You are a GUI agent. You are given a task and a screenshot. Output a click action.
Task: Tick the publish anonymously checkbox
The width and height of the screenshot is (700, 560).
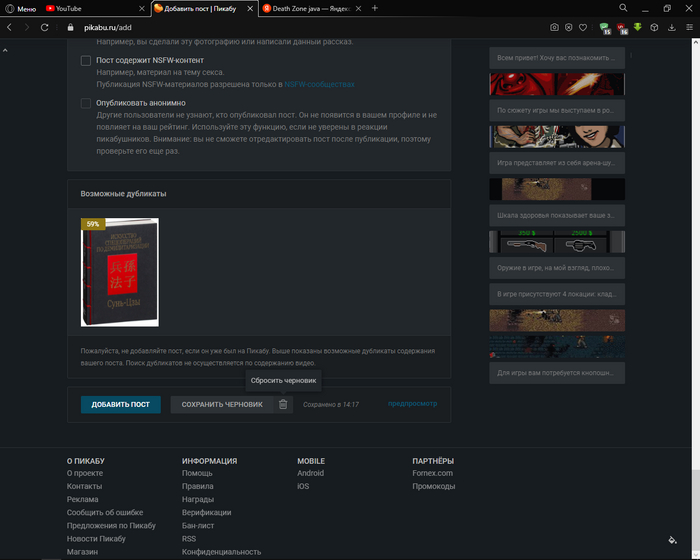click(x=86, y=103)
